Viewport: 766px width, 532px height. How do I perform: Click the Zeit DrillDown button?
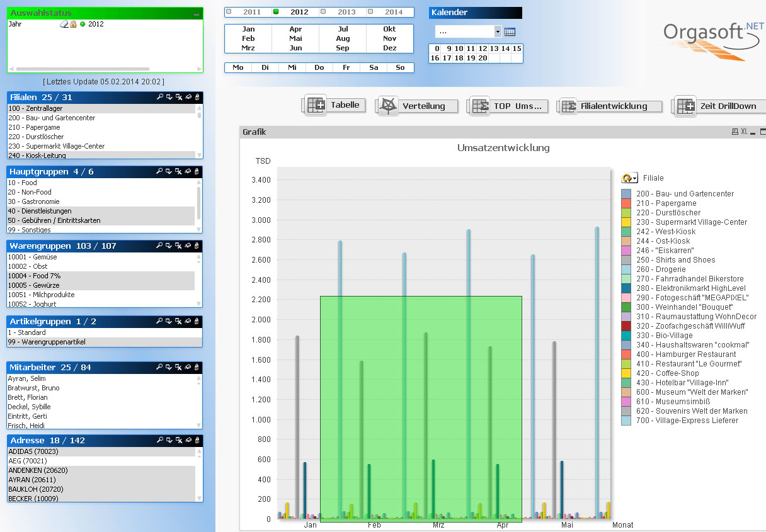pos(719,106)
